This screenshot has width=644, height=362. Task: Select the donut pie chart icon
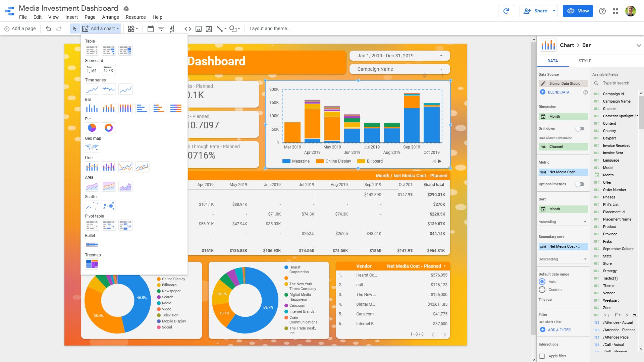(x=109, y=128)
